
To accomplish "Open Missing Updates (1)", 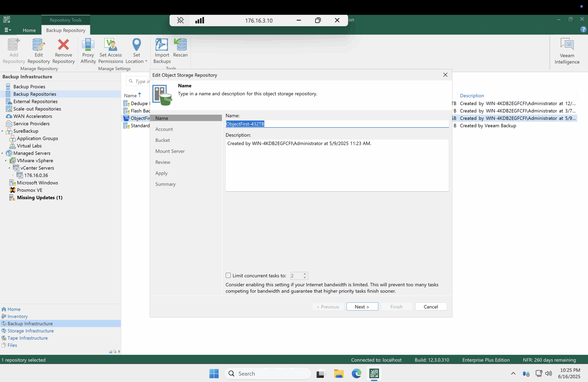I will click(40, 197).
